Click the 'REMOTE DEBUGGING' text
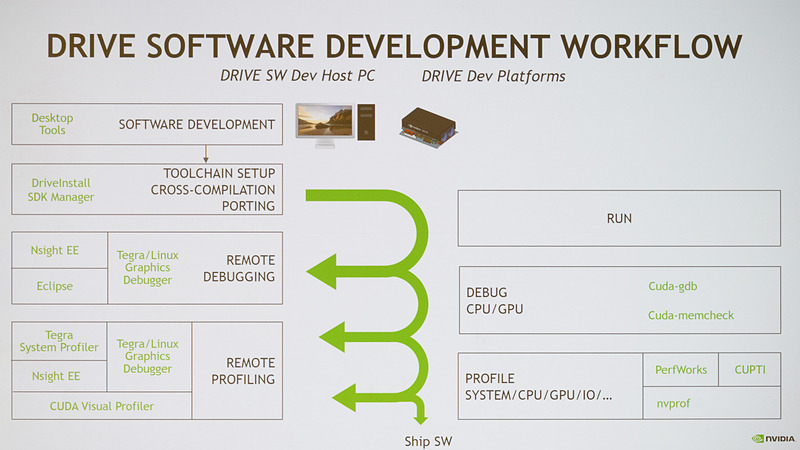The height and width of the screenshot is (450, 800). tap(239, 268)
